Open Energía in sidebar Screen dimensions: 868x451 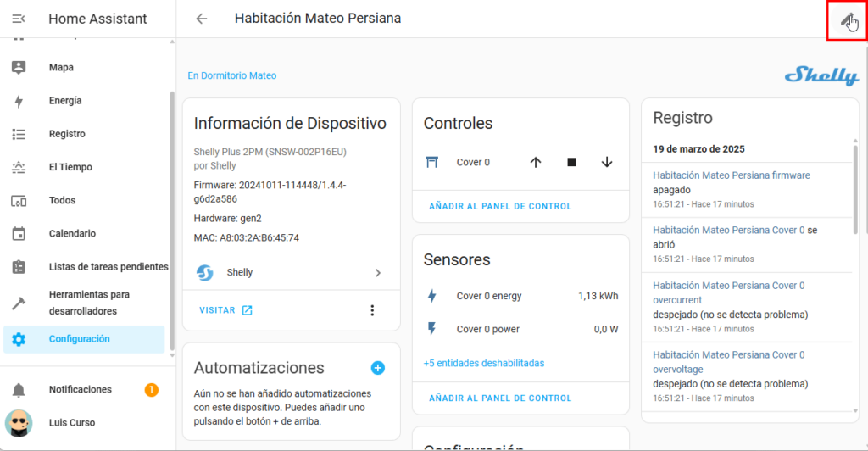pos(65,101)
